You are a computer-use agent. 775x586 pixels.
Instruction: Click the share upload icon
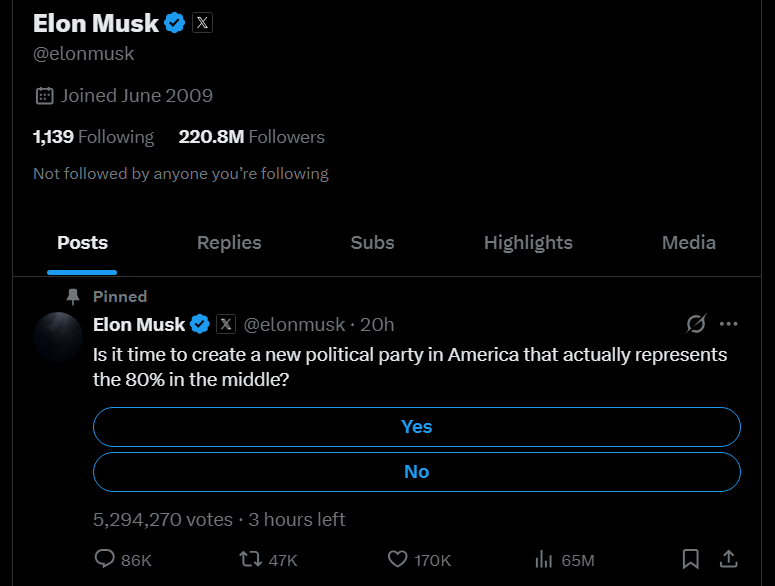pyautogui.click(x=729, y=559)
